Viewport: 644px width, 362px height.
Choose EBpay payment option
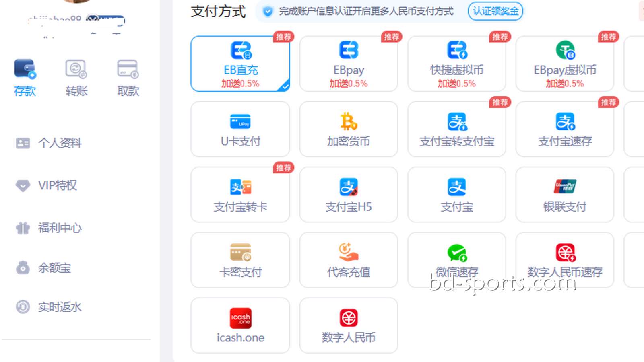point(349,64)
